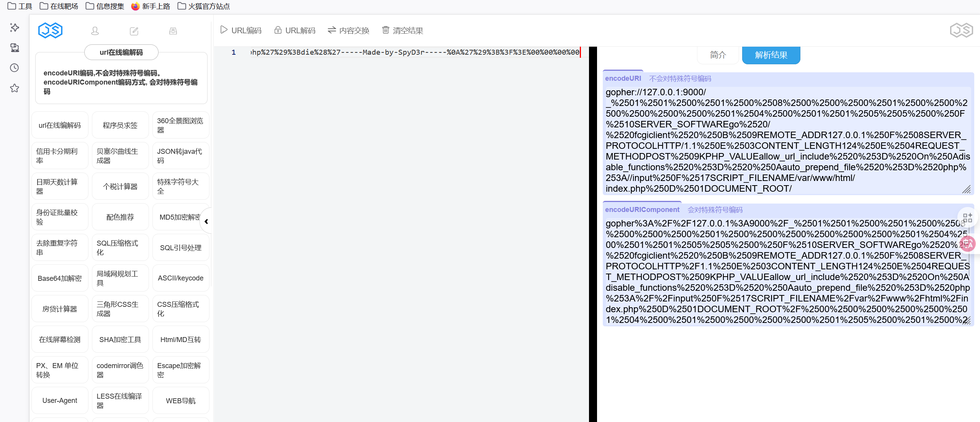The height and width of the screenshot is (422, 980).
Task: Open the archive inbox icon in the header
Action: 173,31
